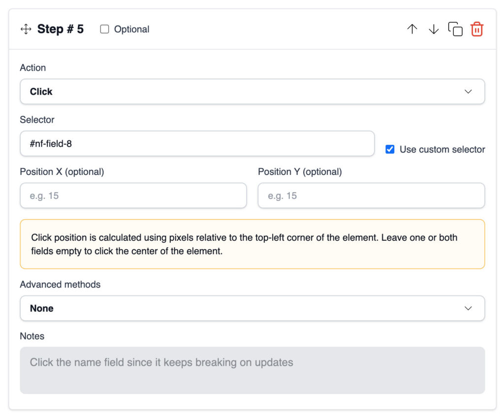Expand the Advanced methods dropdown set to None
The width and height of the screenshot is (504, 420).
[x=252, y=308]
